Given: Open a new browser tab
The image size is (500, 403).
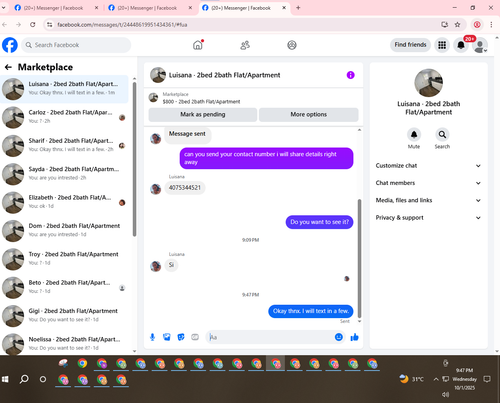Looking at the screenshot, I should [298, 8].
